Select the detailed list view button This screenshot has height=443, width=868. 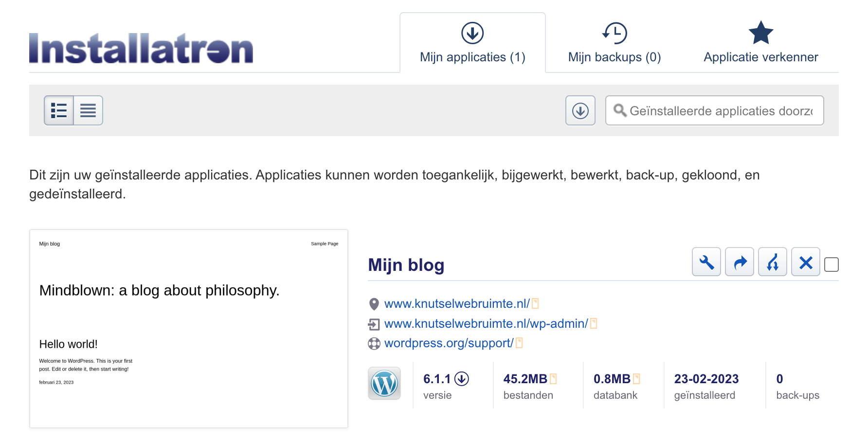pos(59,110)
